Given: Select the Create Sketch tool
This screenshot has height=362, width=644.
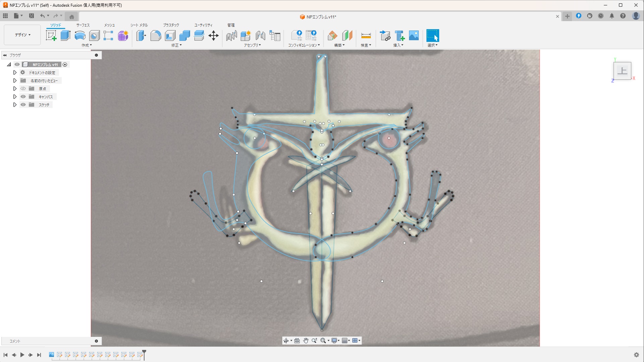Looking at the screenshot, I should click(x=51, y=36).
